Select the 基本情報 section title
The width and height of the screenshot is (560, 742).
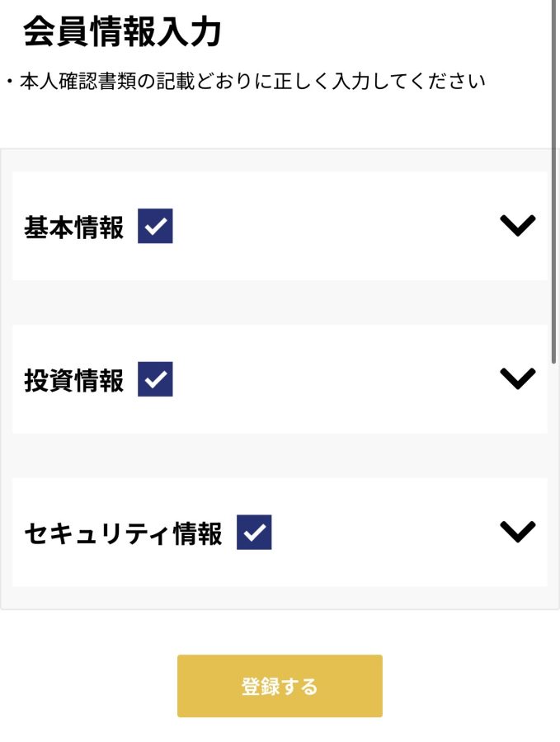74,228
